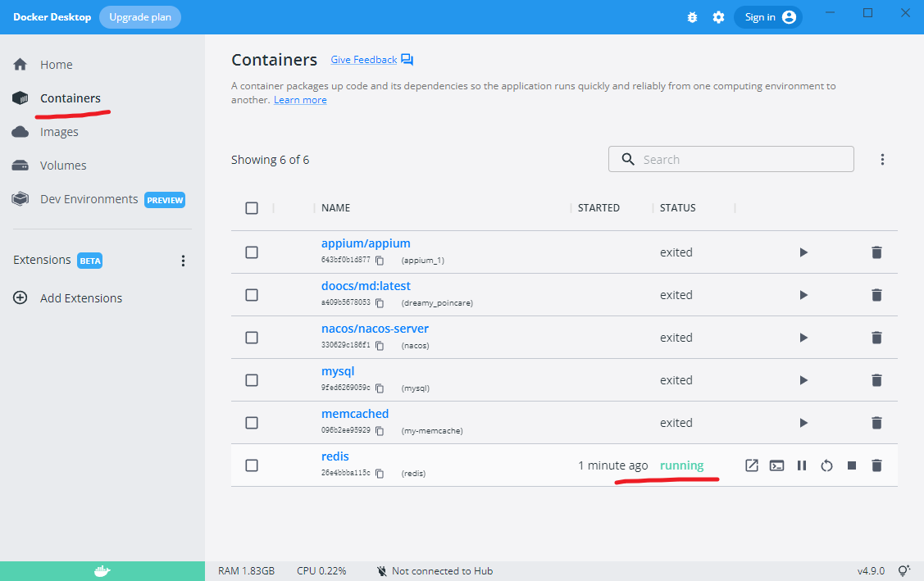Click the lightbulb tips icon
The image size is (924, 581).
tap(904, 570)
